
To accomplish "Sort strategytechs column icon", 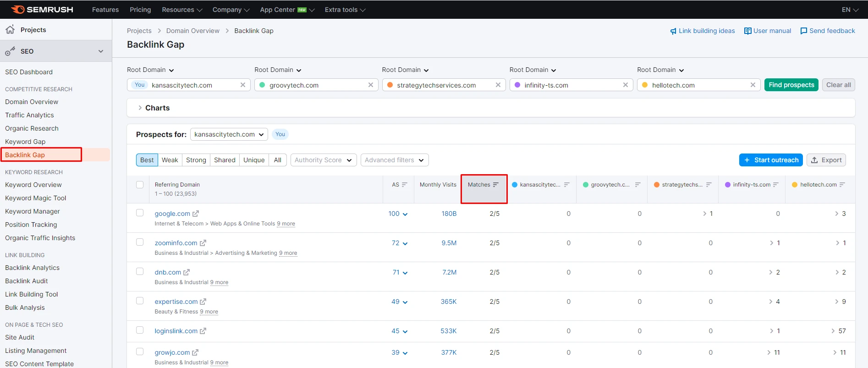I will (x=709, y=185).
